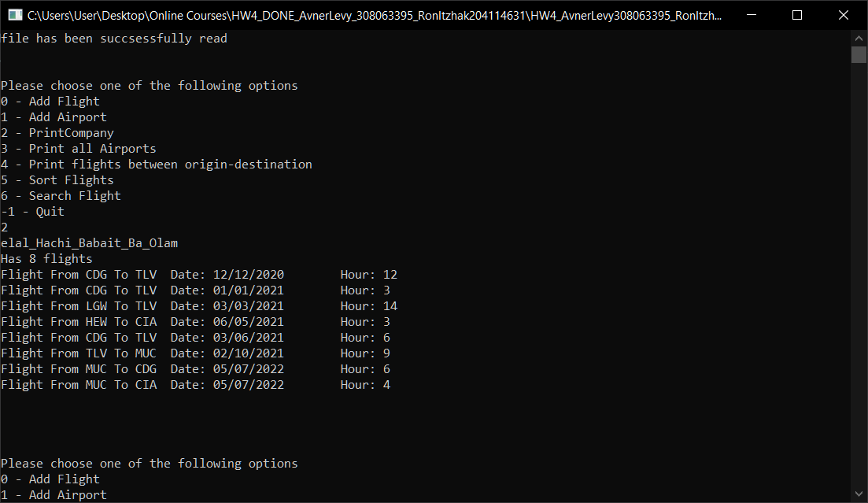Click the flight from TLV to MUC

[196, 353]
